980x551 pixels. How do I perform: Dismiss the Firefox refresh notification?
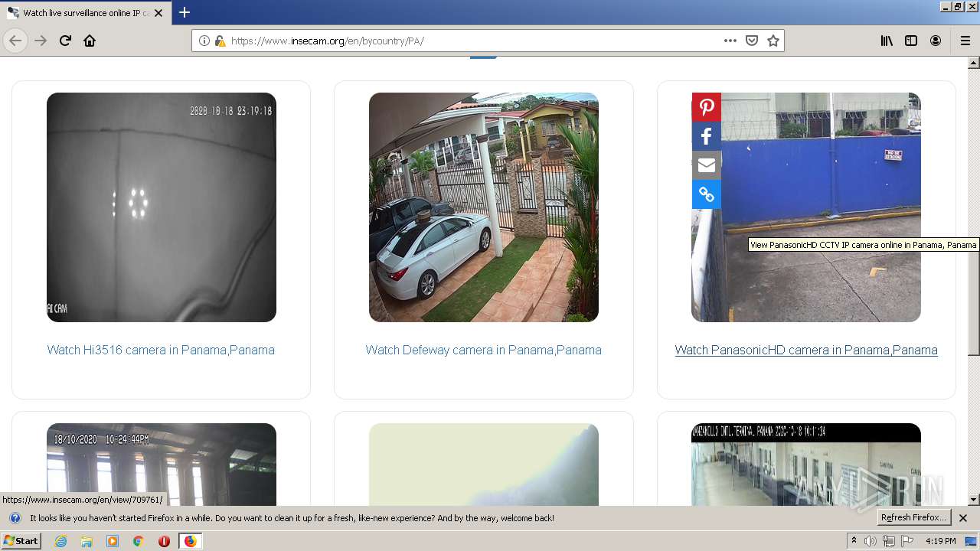coord(963,518)
